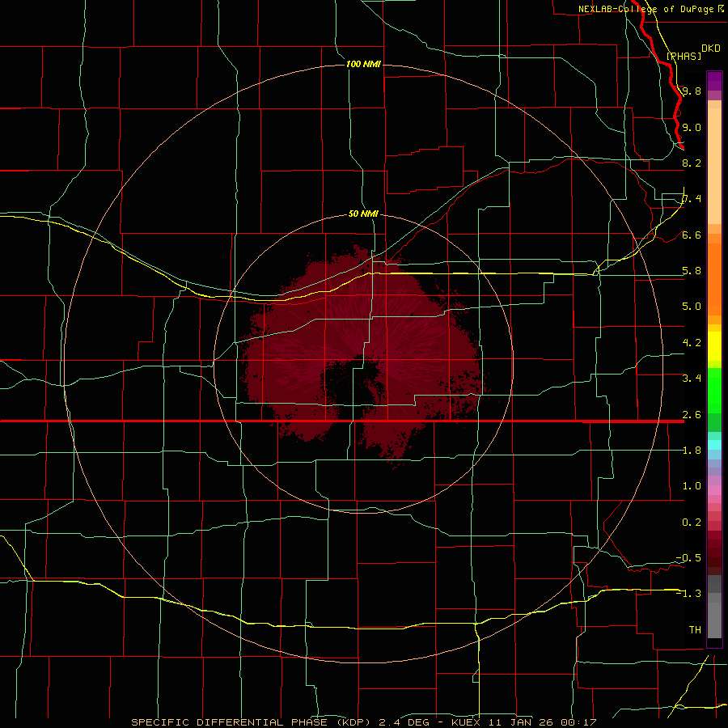Click the 100 NMI range ring label

click(363, 64)
